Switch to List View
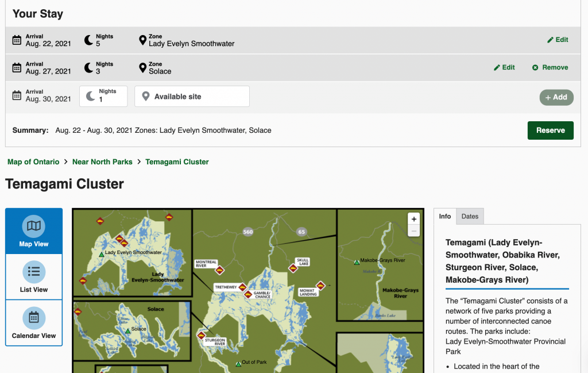 (34, 272)
